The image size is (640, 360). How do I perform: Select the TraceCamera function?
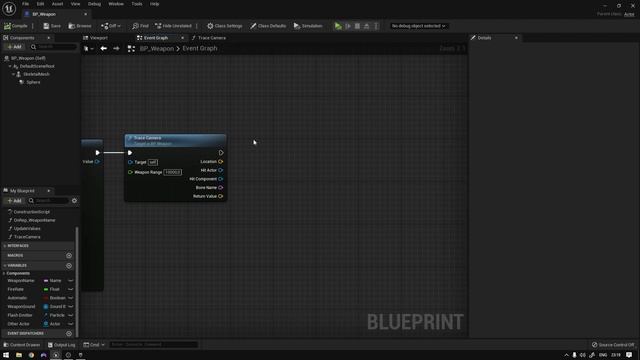pos(27,237)
